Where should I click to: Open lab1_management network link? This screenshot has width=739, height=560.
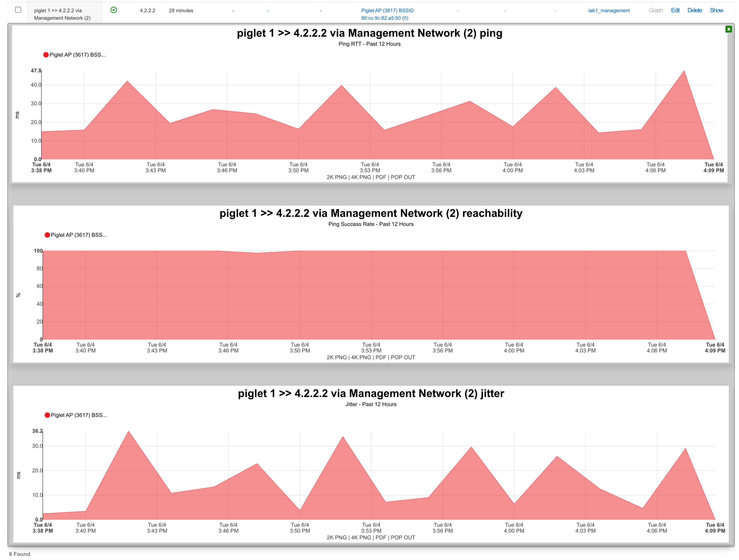[x=609, y=11]
